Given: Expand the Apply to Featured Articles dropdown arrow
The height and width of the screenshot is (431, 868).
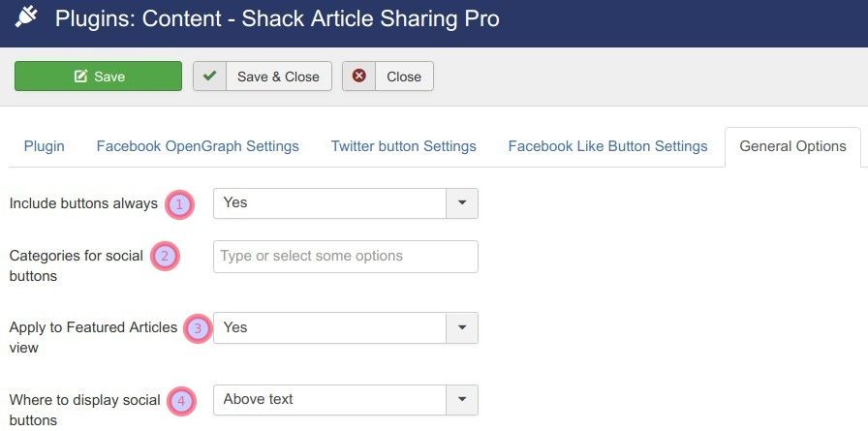Looking at the screenshot, I should click(x=462, y=327).
